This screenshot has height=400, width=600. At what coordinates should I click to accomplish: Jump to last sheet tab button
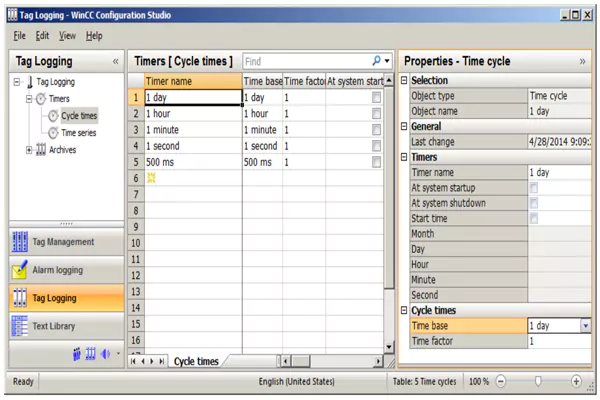click(162, 361)
